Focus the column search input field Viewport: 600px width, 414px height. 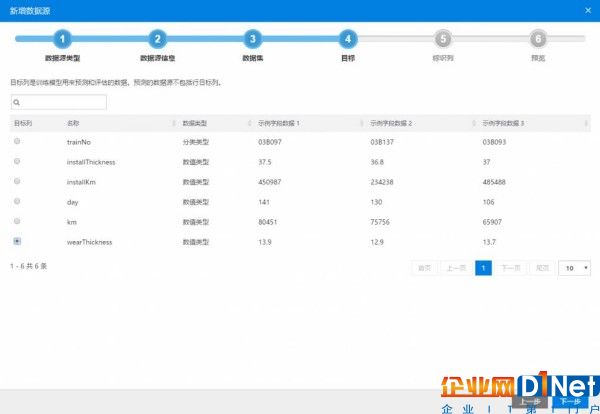coord(59,102)
